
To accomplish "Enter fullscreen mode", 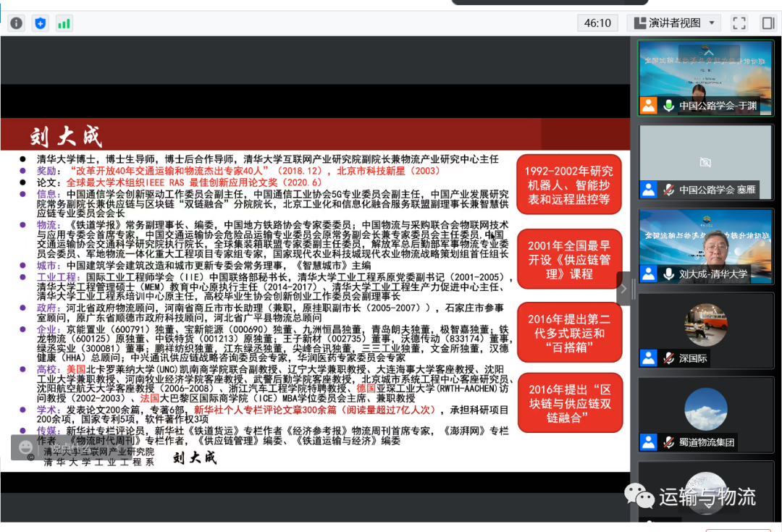I will coord(739,23).
